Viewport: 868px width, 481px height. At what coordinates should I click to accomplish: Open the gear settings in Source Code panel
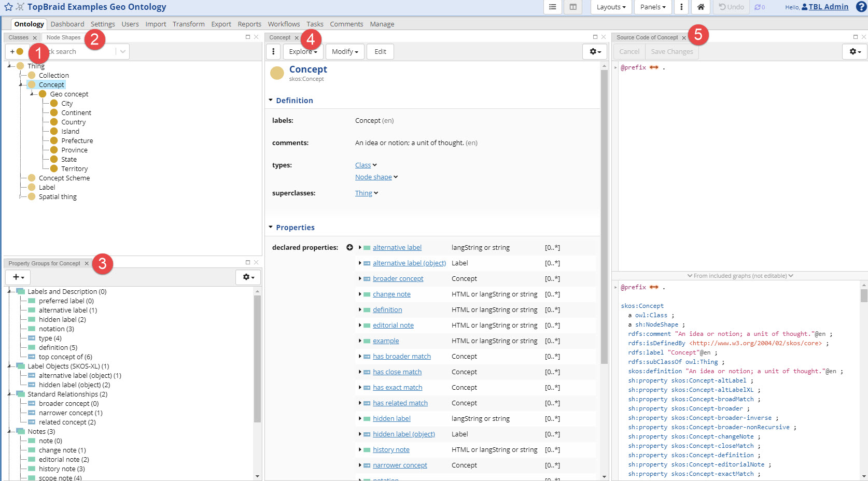pos(854,52)
